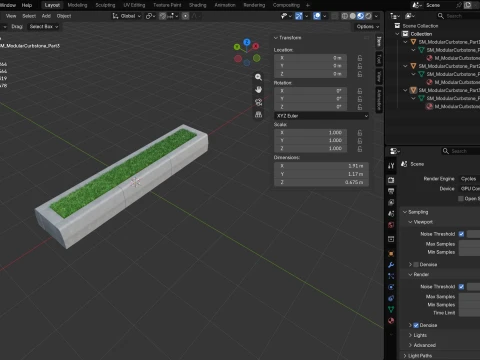This screenshot has width=480, height=360.
Task: Open the Help menu
Action: [x=27, y=5]
